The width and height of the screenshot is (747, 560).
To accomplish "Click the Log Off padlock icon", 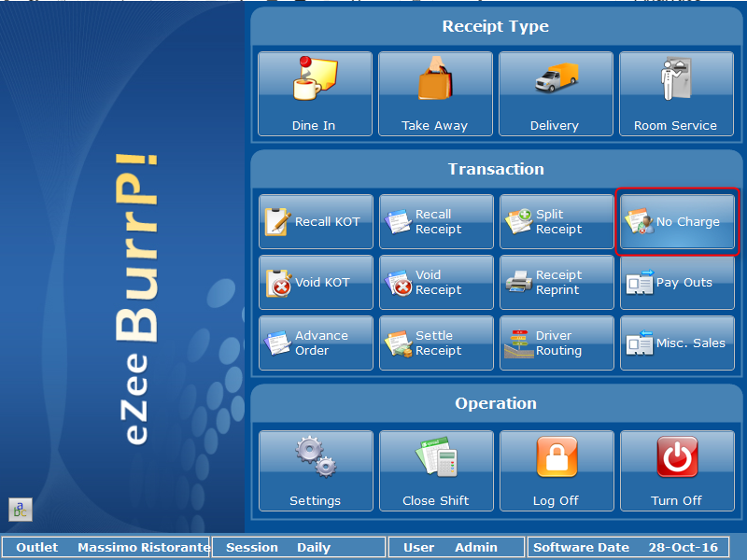I will pyautogui.click(x=557, y=456).
